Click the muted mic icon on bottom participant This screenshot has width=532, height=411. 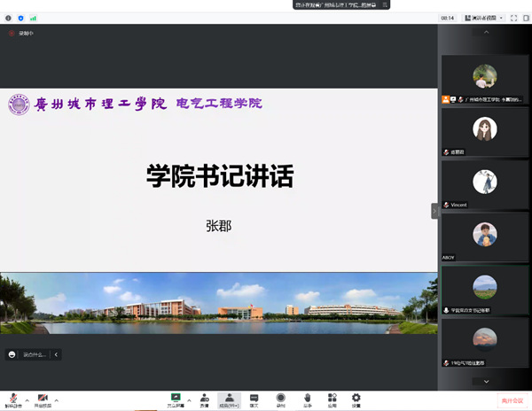[x=446, y=363]
